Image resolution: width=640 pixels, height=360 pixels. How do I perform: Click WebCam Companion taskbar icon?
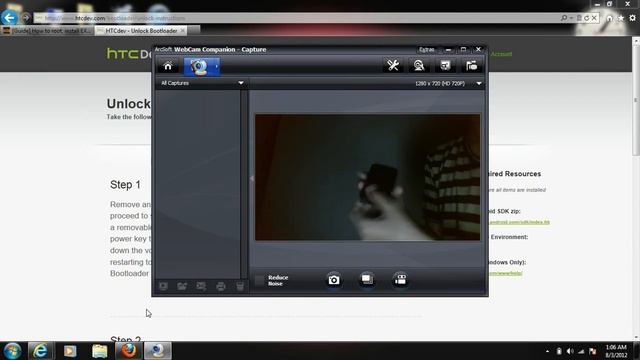point(158,351)
